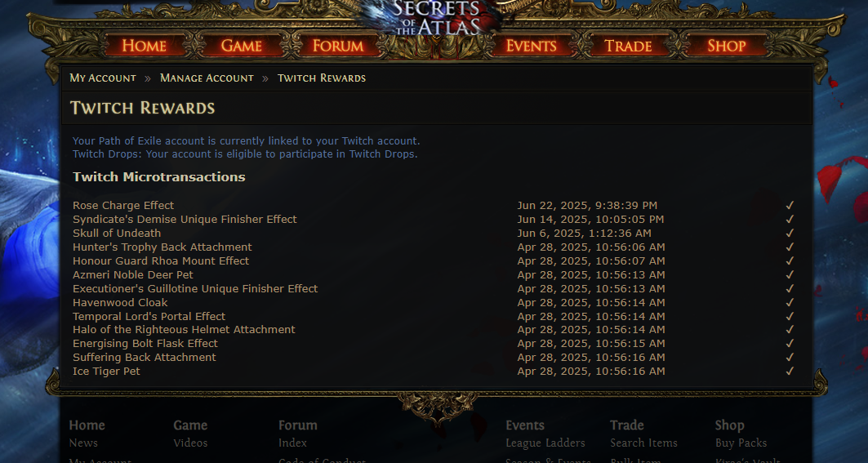Open the Shop navigation tab
Viewport: 868px width, 463px height.
(x=726, y=46)
